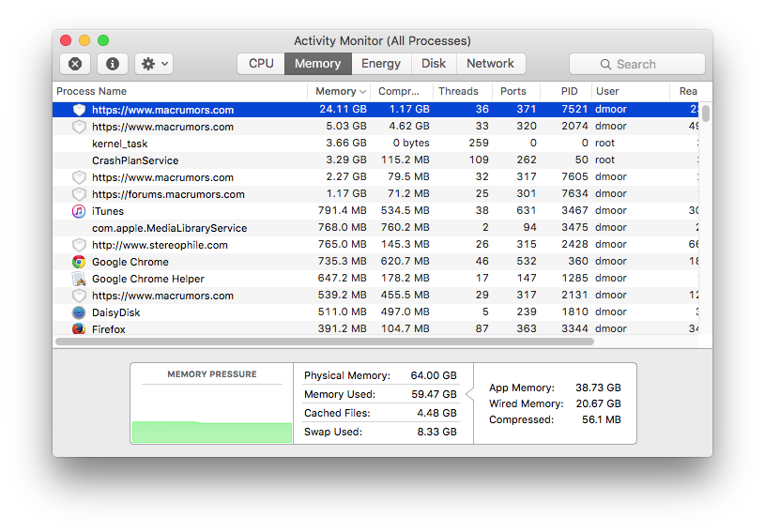765x532 pixels.
Task: Click the Google Chrome Helper icon
Action: coord(79,279)
